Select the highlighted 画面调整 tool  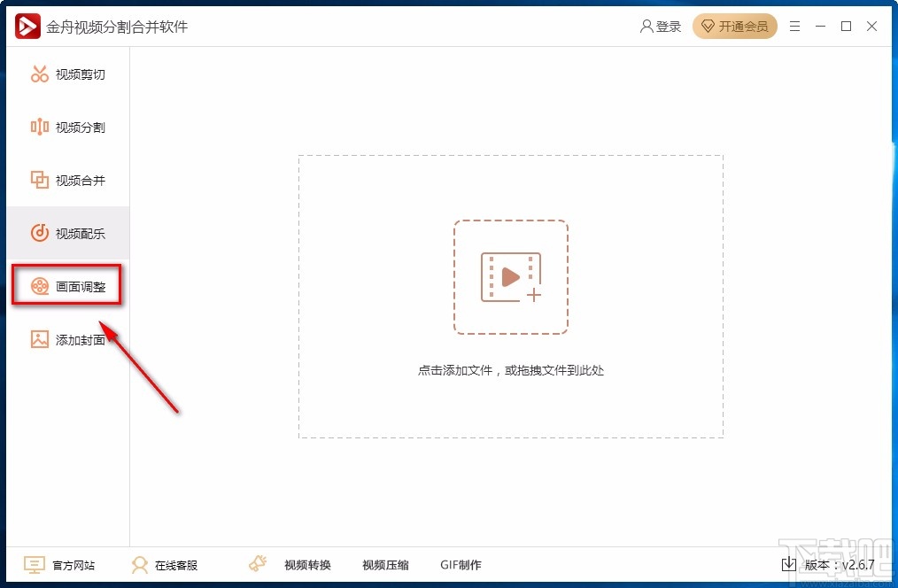pos(66,285)
